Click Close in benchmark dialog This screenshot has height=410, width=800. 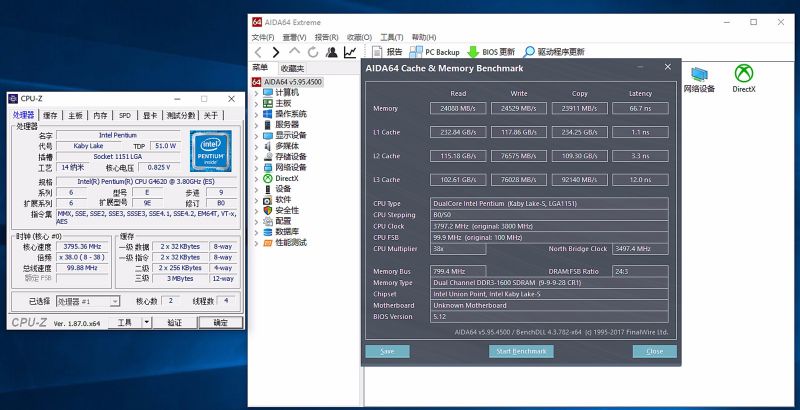655,351
